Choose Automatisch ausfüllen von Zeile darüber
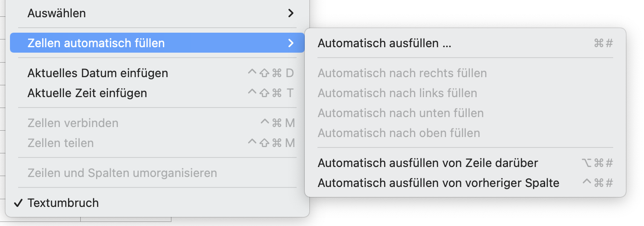The height and width of the screenshot is (226, 644). coord(428,162)
